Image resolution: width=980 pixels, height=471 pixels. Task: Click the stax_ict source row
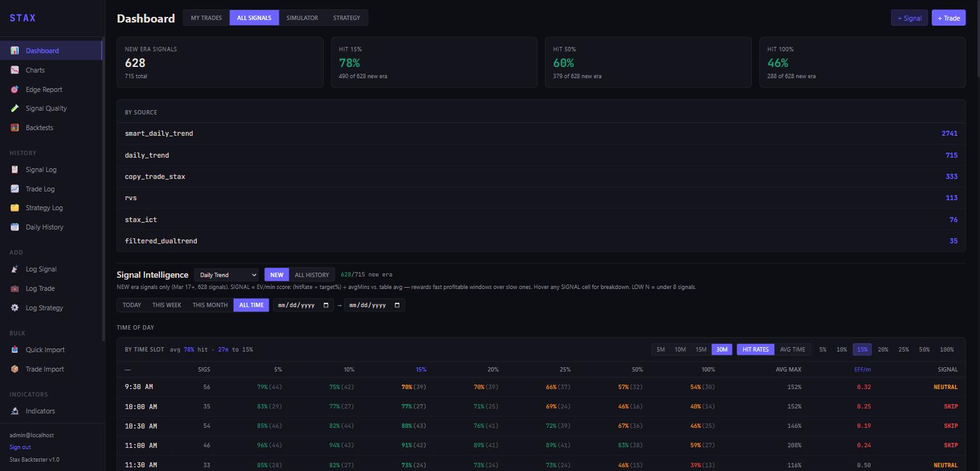coord(541,220)
